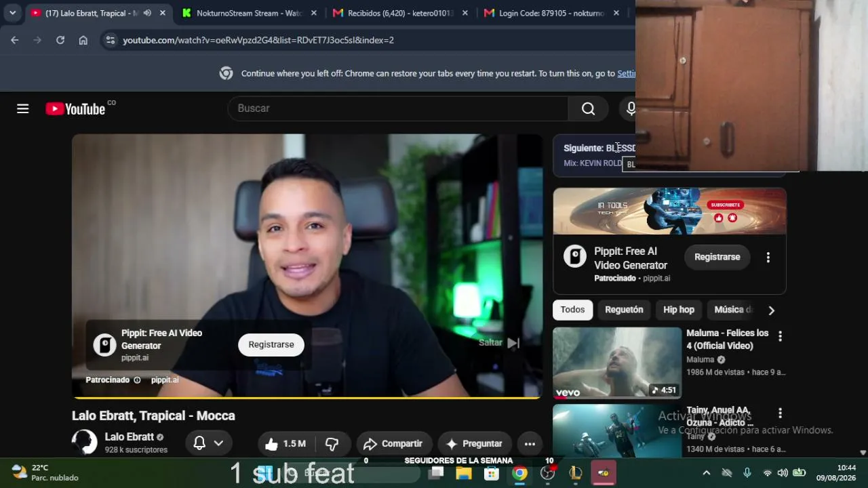Expand the Chrome tab search dropdown
Screen dimensions: 868x488
pos(12,13)
